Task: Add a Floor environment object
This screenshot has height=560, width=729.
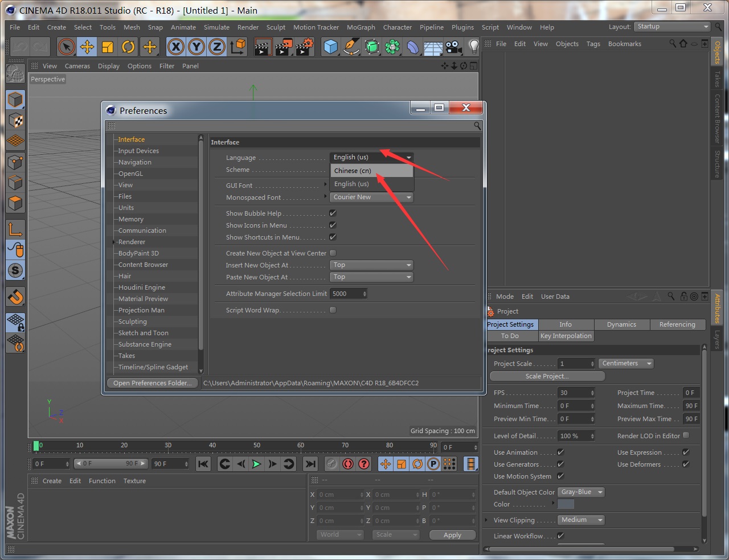Action: (433, 47)
